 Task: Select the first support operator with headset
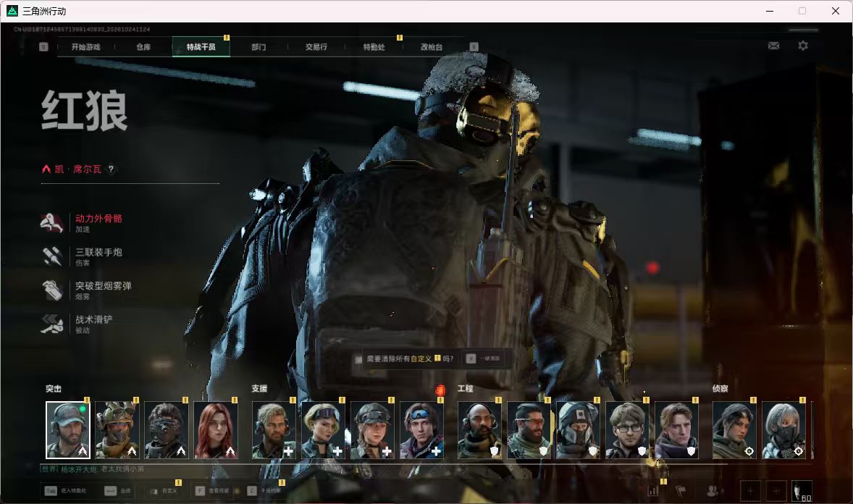(274, 430)
